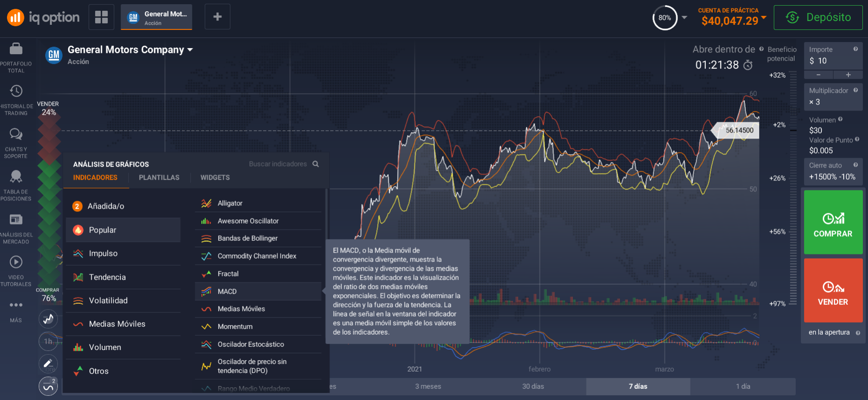
Task: Select the 30 días time range
Action: pos(533,386)
